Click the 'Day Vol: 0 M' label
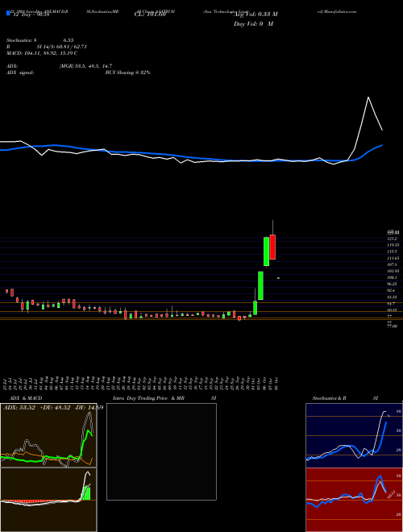Viewport: 403px width, 532px height. pos(253,24)
